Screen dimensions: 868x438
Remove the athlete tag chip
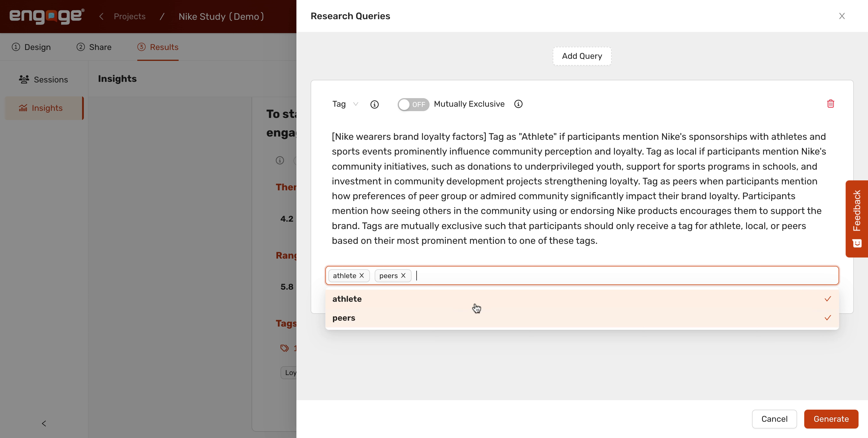[362, 275]
